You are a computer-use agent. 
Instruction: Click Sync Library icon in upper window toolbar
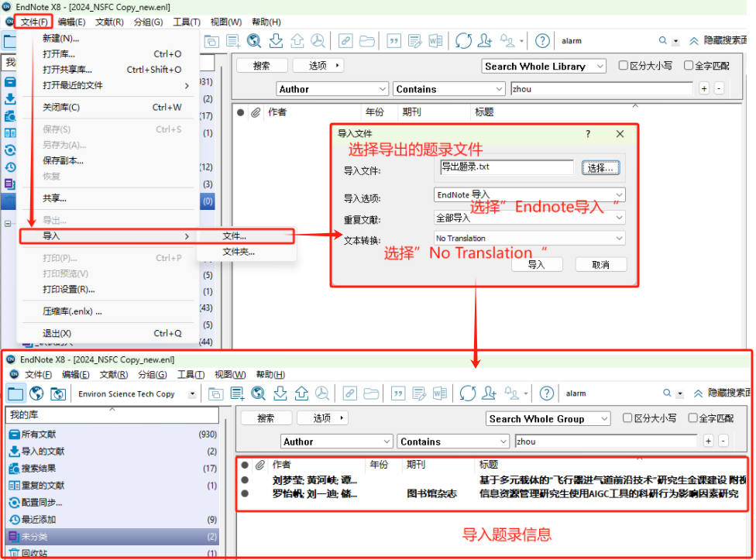pyautogui.click(x=463, y=41)
